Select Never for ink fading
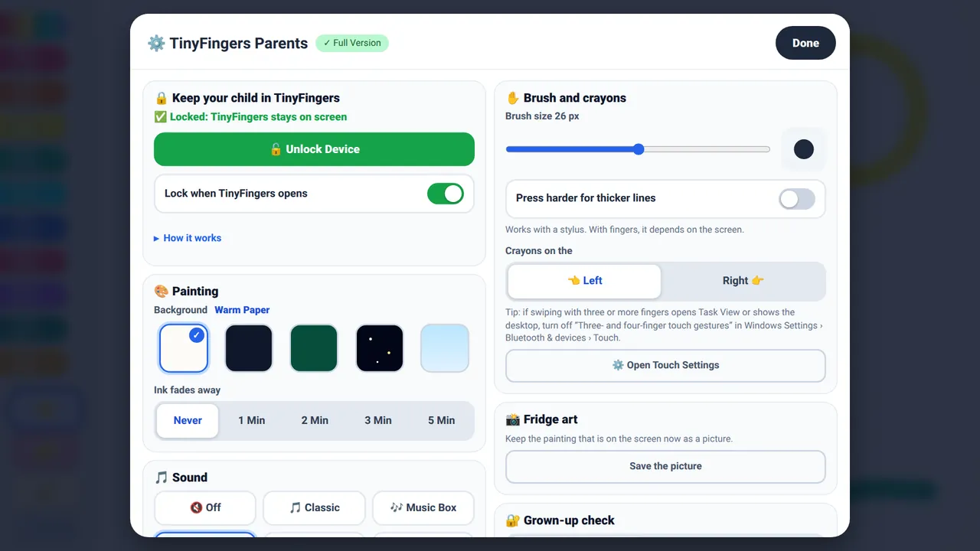 (x=188, y=420)
